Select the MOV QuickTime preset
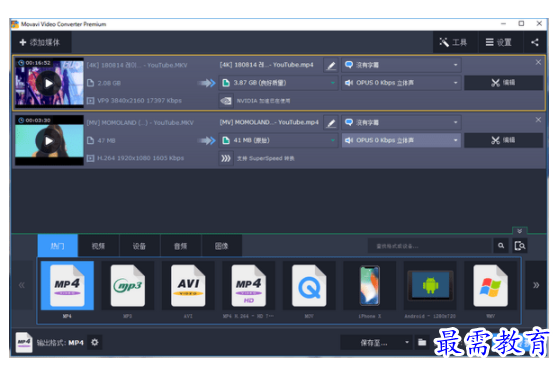This screenshot has width=558, height=374. (309, 285)
